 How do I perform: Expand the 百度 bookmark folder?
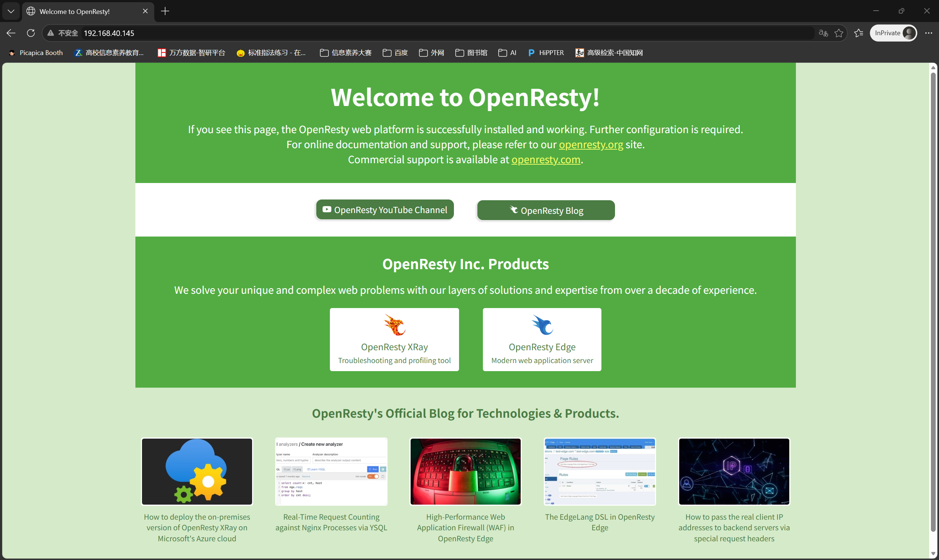pyautogui.click(x=395, y=53)
